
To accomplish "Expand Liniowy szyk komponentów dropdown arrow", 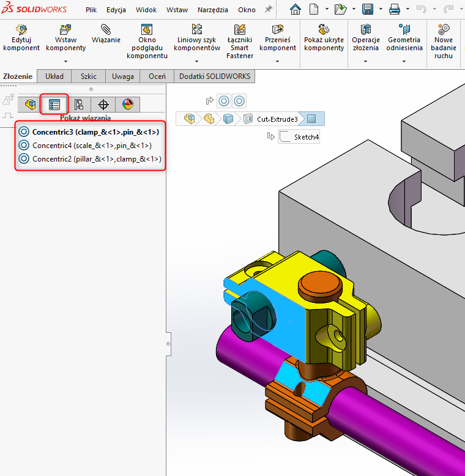I will click(196, 61).
